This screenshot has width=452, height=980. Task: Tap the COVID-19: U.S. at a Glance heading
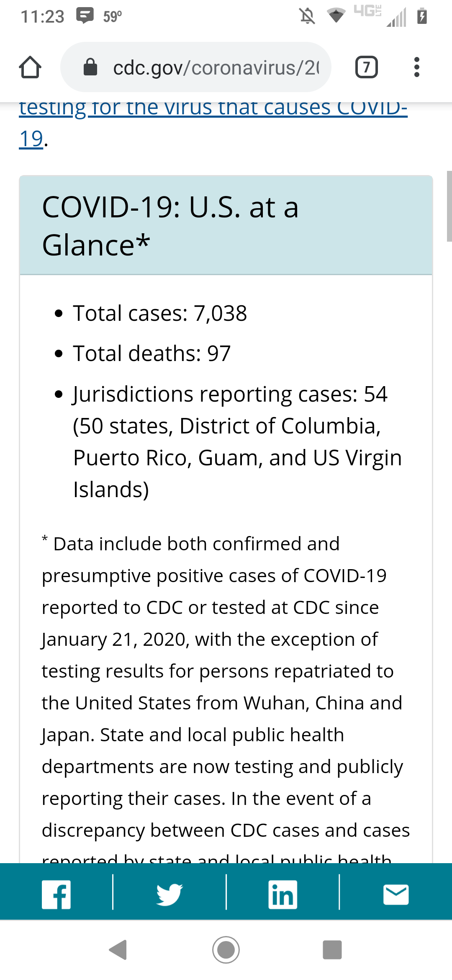170,226
